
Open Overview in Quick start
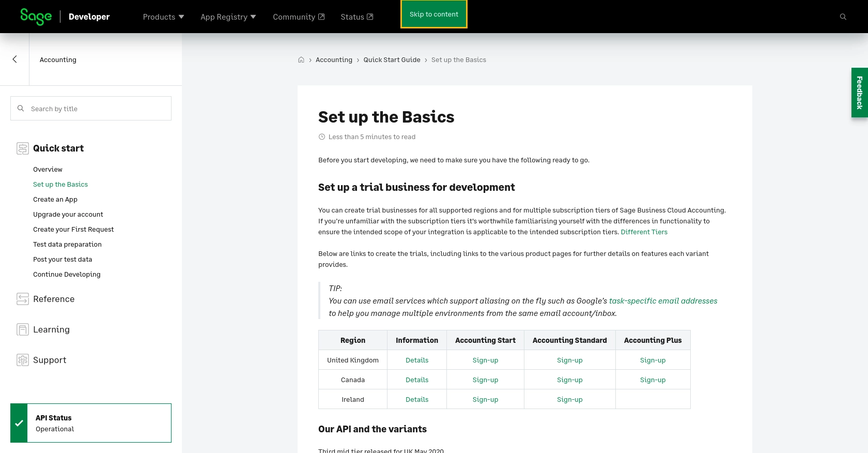(x=48, y=170)
